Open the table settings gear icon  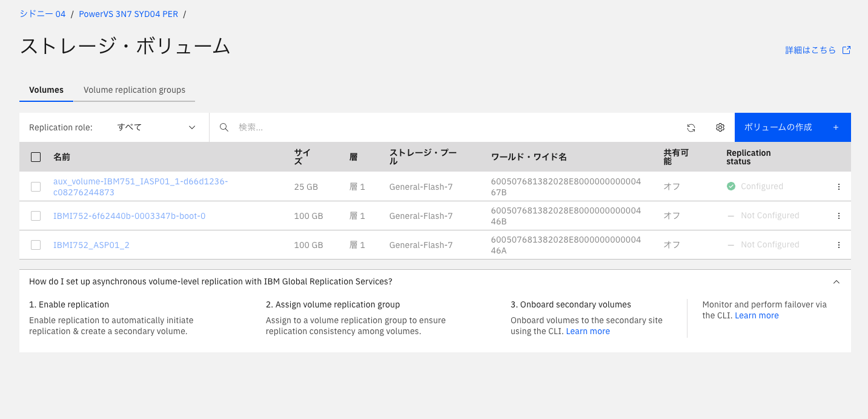click(720, 127)
